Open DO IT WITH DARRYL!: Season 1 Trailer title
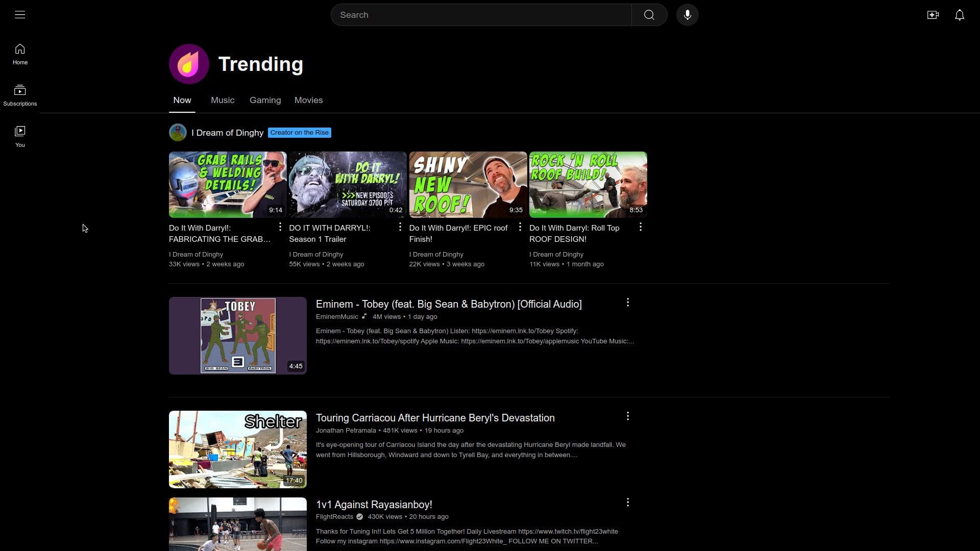This screenshot has height=551, width=980. pyautogui.click(x=330, y=234)
